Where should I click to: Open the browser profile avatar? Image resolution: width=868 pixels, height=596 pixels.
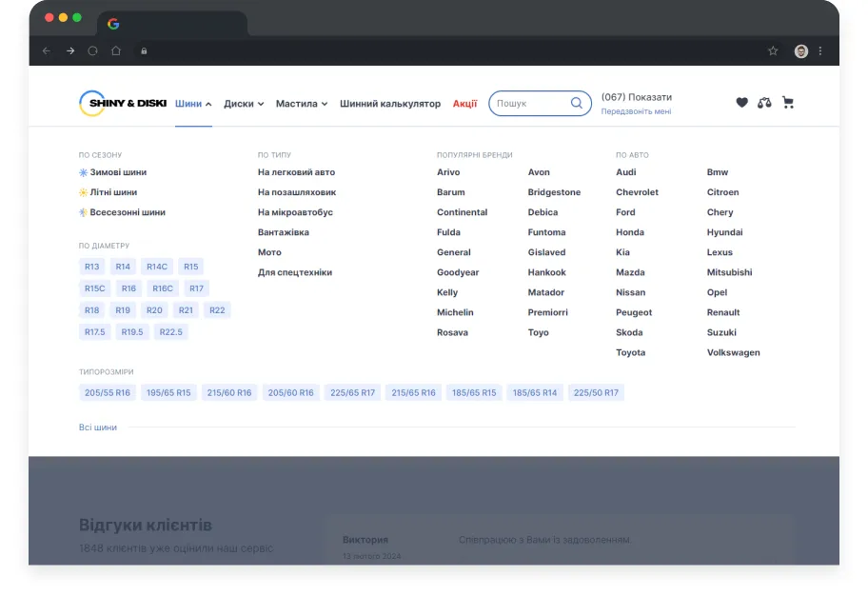(x=801, y=51)
